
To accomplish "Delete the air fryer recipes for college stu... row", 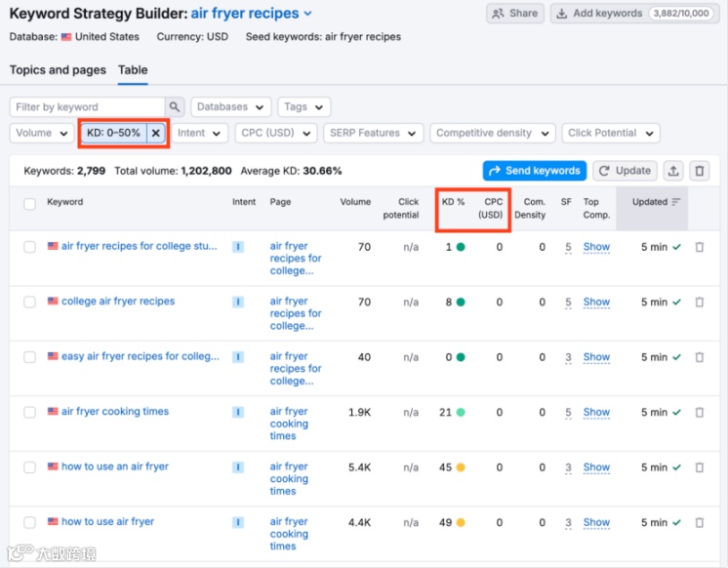I will [x=700, y=247].
